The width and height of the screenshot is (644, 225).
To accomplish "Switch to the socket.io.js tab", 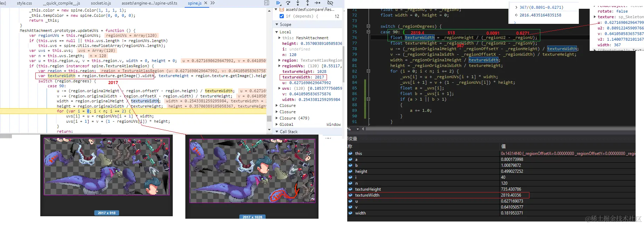I will click(x=101, y=3).
